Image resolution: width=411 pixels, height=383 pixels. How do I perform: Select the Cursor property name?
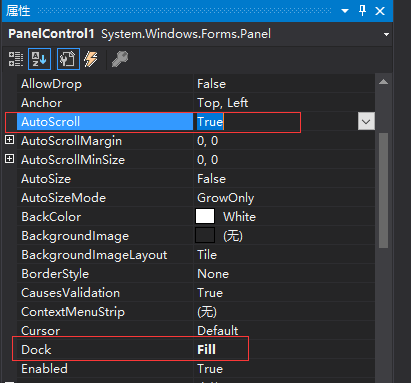40,331
